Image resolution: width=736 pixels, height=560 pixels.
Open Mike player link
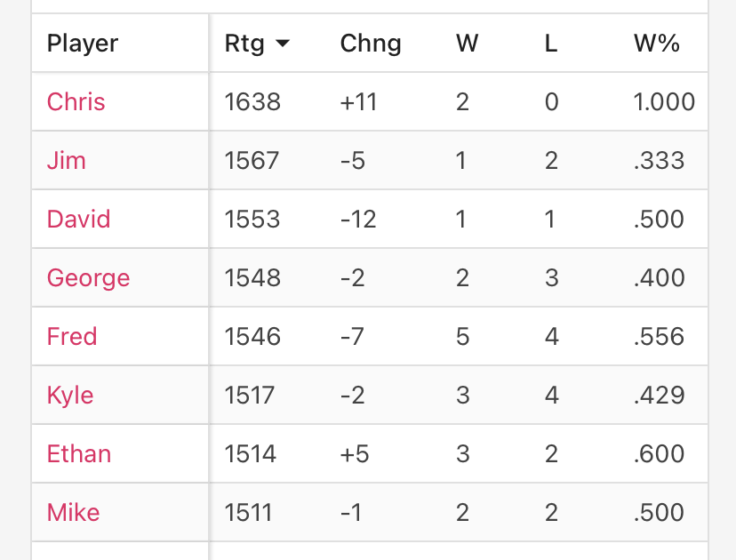click(x=73, y=512)
